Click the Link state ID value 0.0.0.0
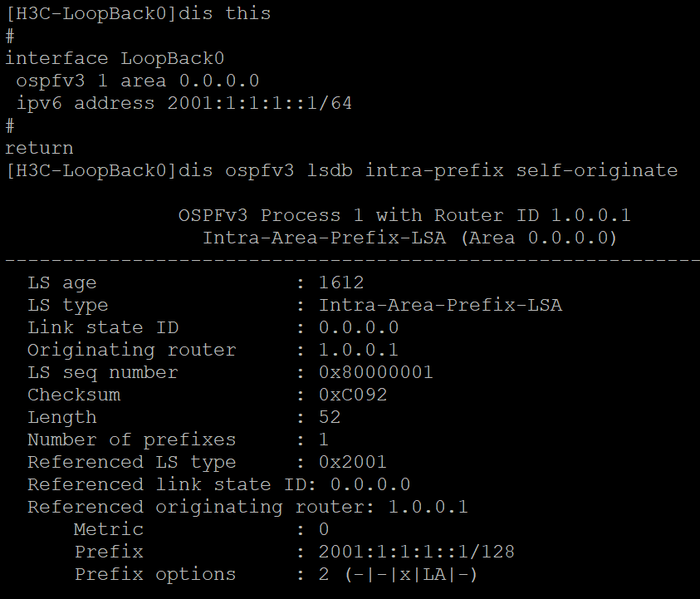Viewport: 700px width, 599px height. pos(359,327)
